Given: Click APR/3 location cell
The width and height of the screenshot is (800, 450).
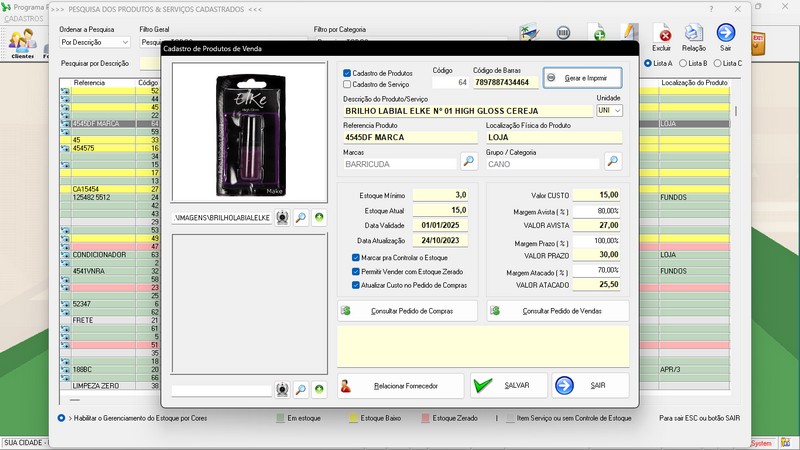Looking at the screenshot, I should click(694, 369).
